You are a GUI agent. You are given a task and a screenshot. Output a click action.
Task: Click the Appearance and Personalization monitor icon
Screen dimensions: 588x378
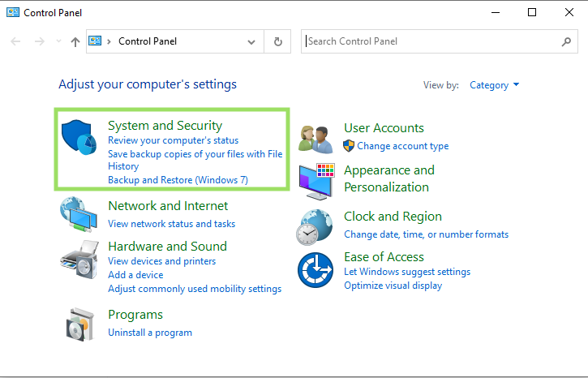tap(317, 182)
